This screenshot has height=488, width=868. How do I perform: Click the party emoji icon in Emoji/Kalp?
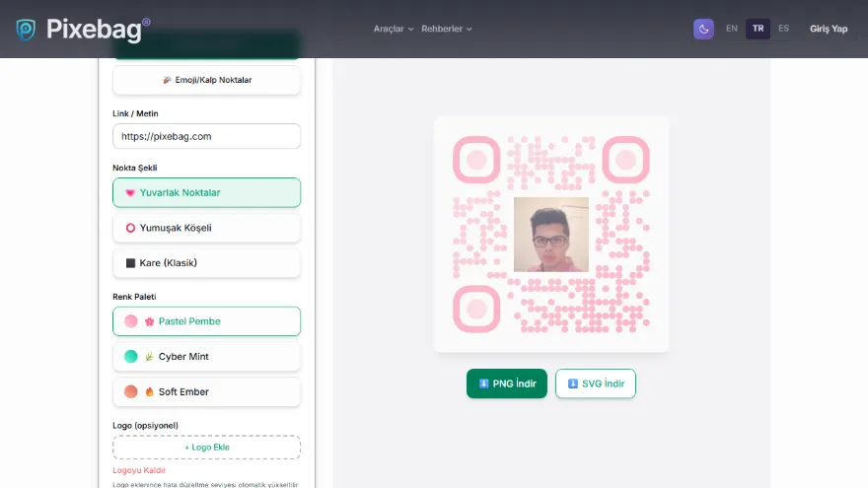pos(167,80)
